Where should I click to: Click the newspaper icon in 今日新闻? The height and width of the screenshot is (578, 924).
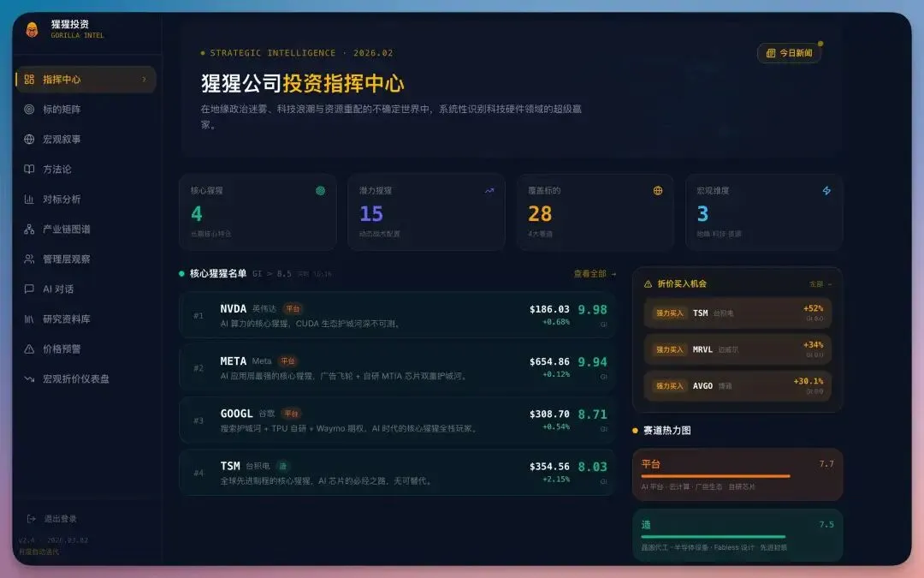pos(770,53)
